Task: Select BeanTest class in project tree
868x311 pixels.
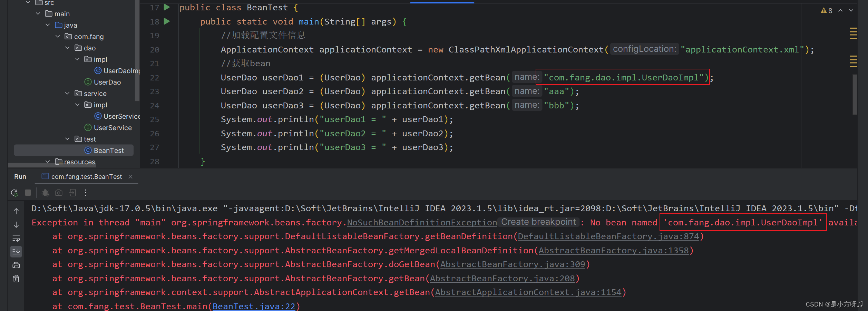Action: (x=74, y=150)
